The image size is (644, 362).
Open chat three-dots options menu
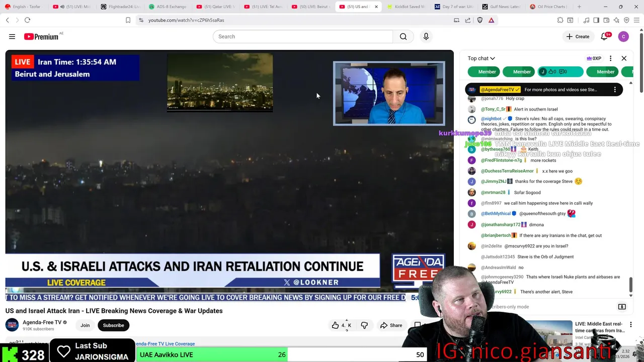[x=610, y=58]
